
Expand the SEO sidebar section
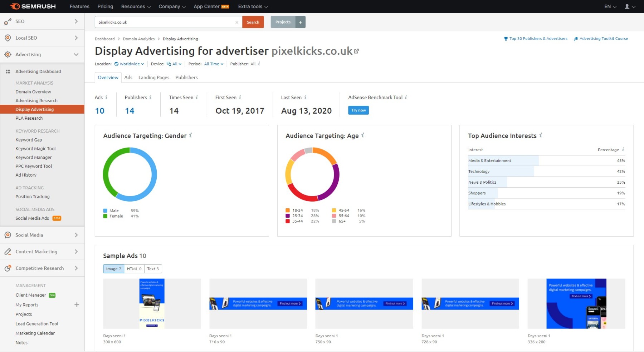click(76, 21)
